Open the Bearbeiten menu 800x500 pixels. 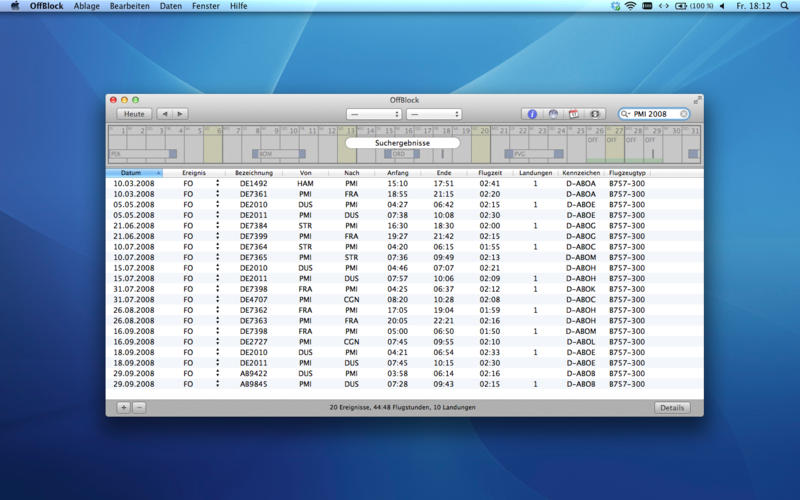pos(130,6)
